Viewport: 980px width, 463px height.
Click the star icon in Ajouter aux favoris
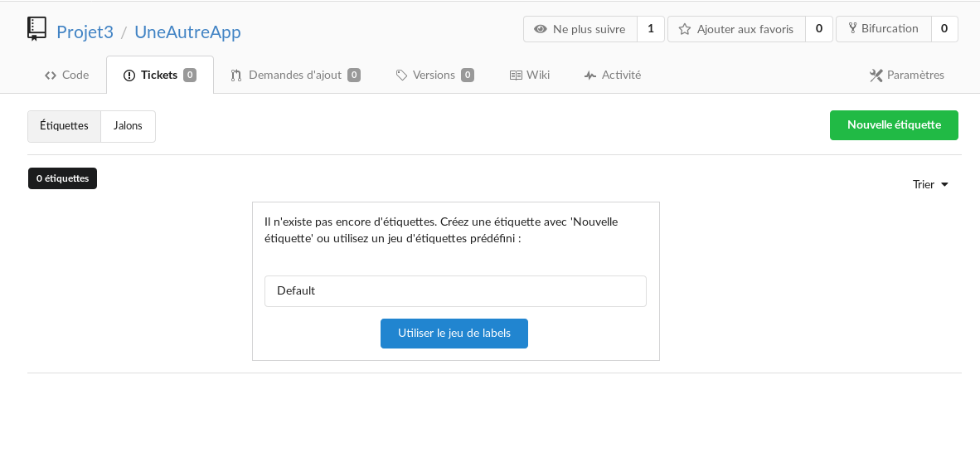tap(685, 29)
